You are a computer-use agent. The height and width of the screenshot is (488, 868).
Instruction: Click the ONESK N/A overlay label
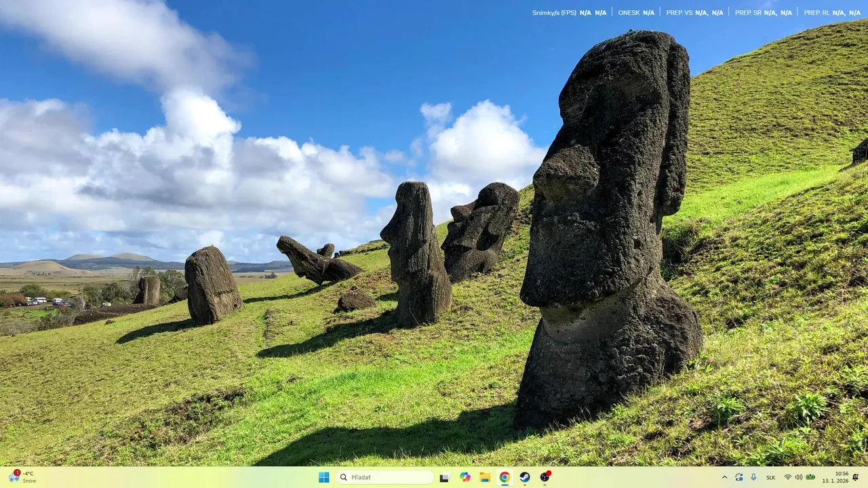coord(636,12)
